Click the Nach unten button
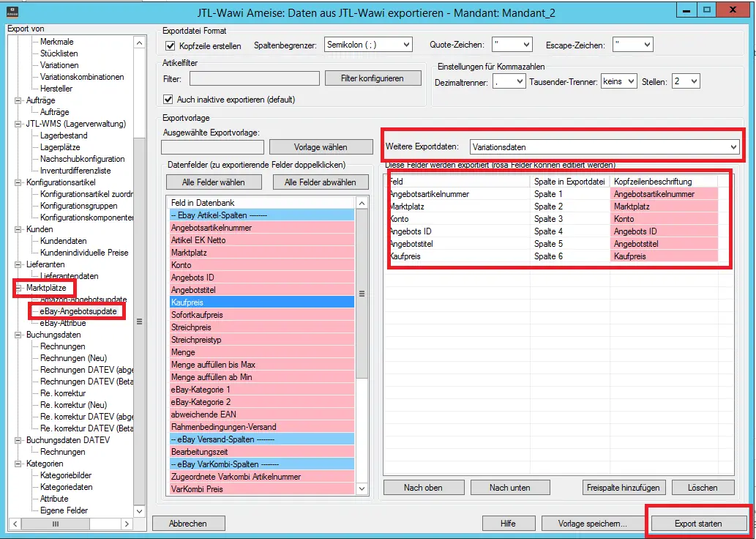The image size is (756, 539). (510, 487)
